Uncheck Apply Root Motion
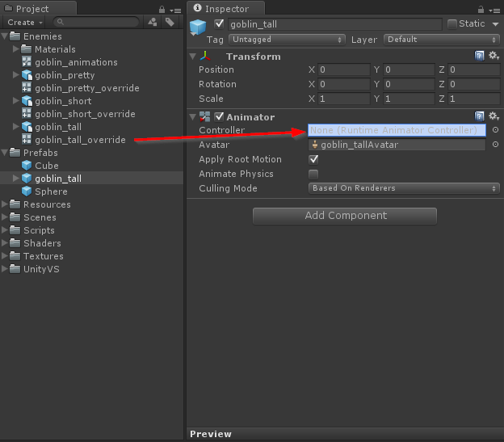Viewport: 504px width, 442px height. coord(313,159)
